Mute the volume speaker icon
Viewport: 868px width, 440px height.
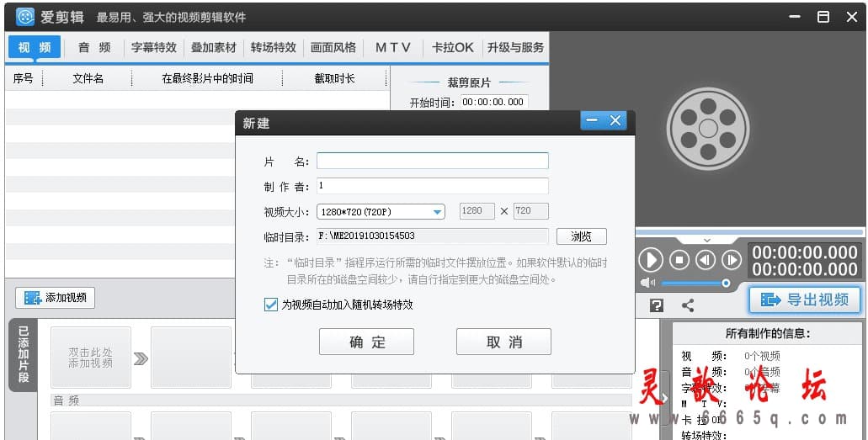[647, 284]
